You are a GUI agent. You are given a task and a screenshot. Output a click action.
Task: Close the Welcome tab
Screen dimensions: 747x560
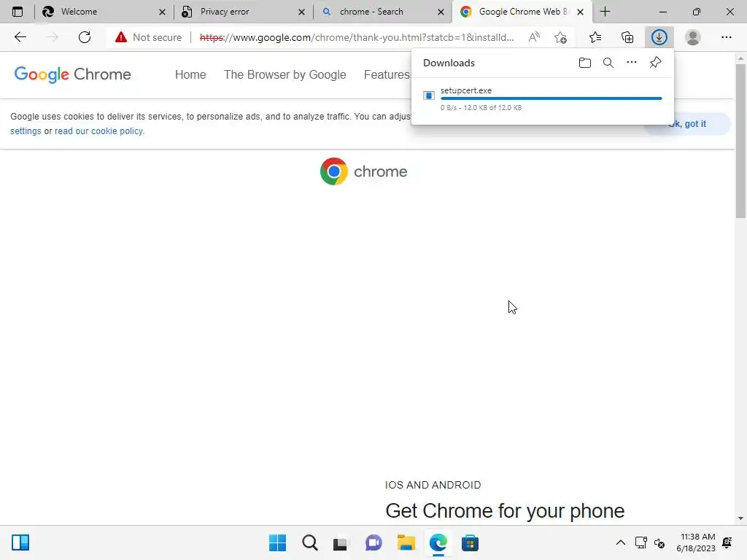(x=162, y=12)
